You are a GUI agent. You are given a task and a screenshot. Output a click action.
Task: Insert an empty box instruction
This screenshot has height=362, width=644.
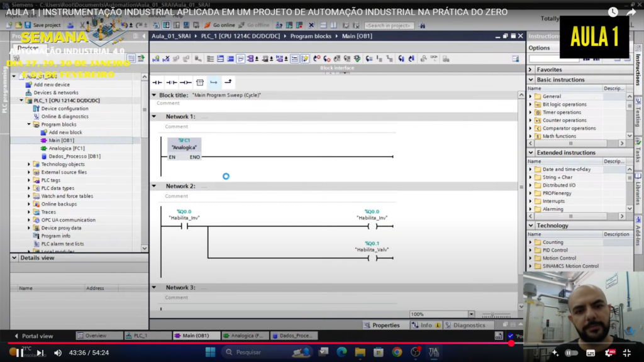coord(200,82)
